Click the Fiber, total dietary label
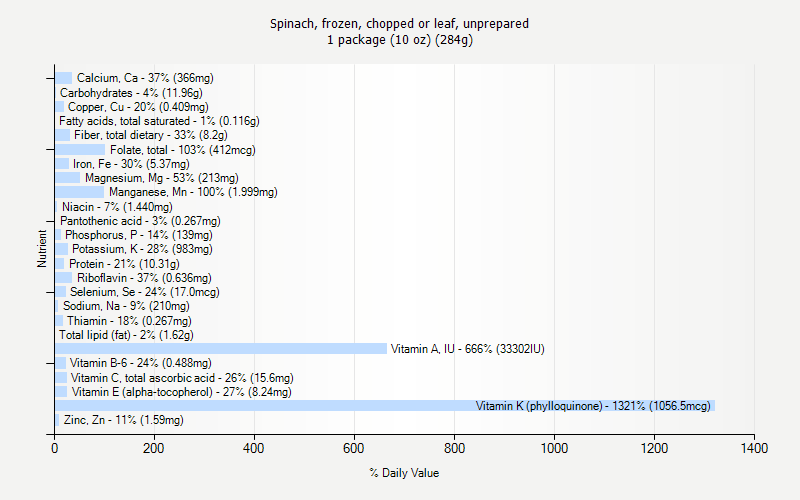This screenshot has height=500, width=800. (150, 135)
